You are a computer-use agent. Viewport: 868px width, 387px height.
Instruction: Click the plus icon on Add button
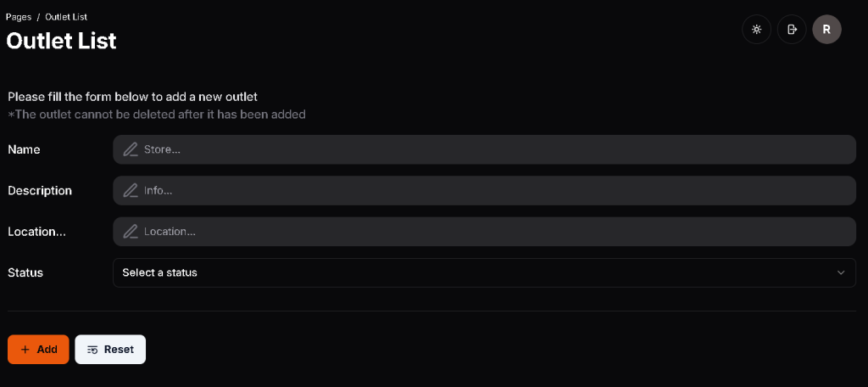tap(25, 350)
